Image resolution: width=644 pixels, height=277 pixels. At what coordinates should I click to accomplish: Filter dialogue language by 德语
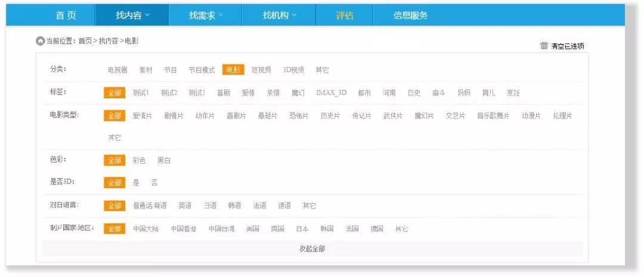click(x=284, y=206)
